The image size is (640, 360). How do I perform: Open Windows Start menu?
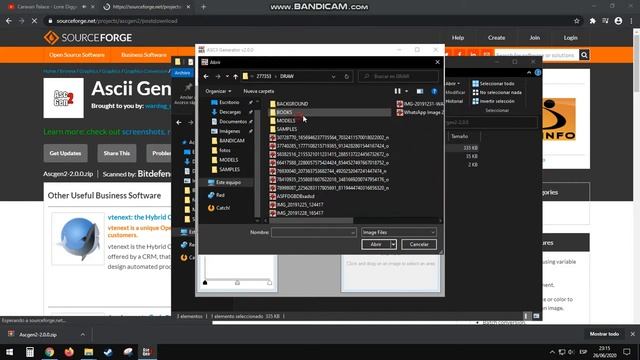(x=9, y=352)
